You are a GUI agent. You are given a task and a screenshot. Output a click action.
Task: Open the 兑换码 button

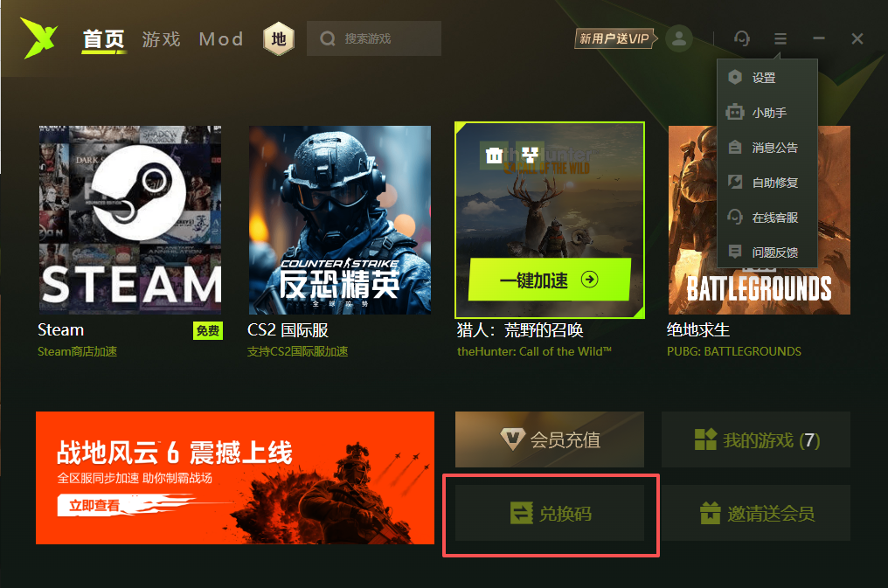(550, 513)
